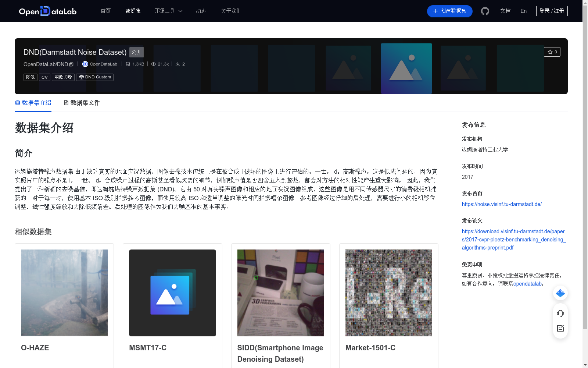Click the downloads count icon
588x368 pixels.
coord(178,64)
